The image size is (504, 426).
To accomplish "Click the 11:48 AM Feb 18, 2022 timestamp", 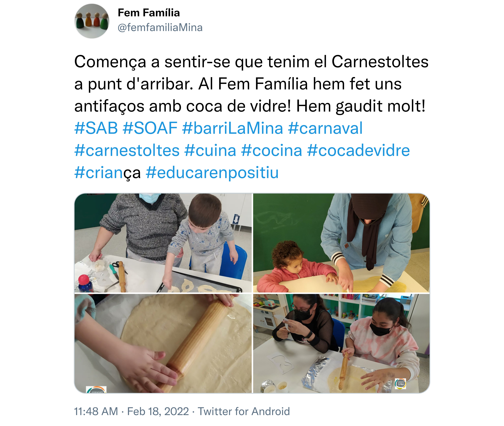I will click(x=131, y=411).
